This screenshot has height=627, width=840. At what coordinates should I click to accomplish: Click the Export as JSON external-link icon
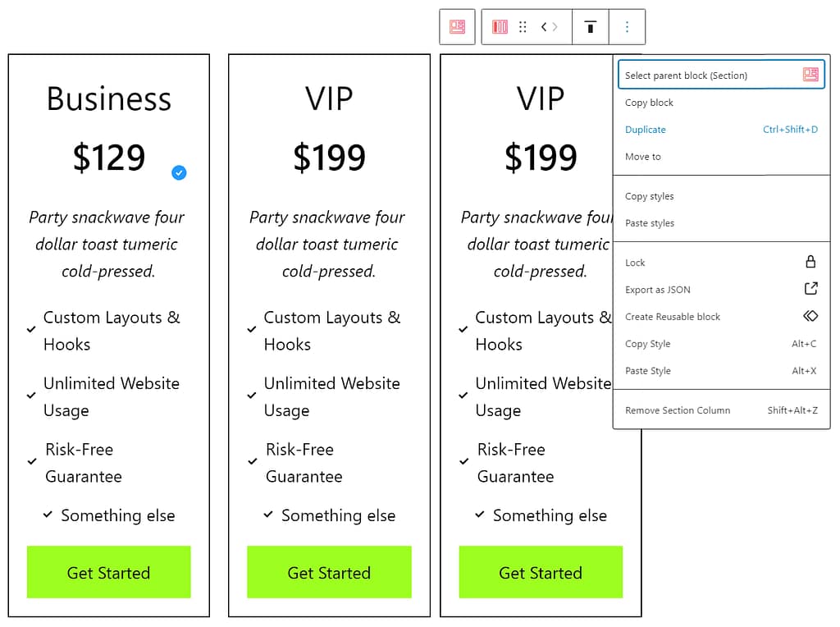[810, 289]
